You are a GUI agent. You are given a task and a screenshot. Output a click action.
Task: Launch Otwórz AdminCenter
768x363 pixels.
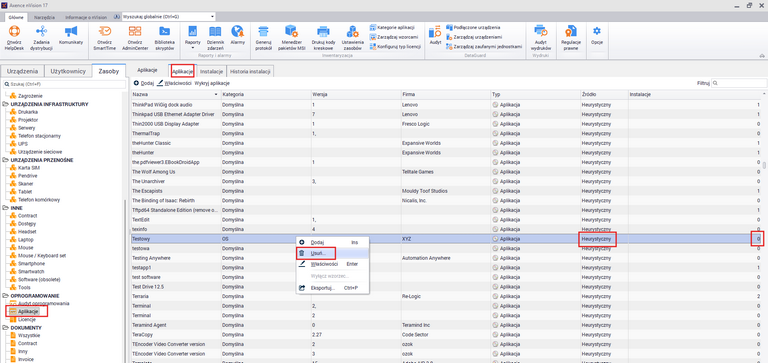coord(135,38)
